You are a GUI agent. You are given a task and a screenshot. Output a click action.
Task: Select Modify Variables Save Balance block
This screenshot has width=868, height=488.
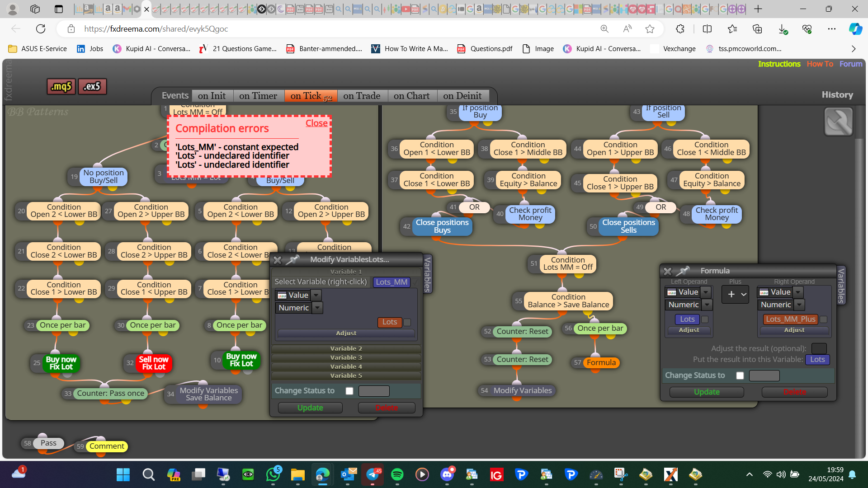[x=208, y=394]
